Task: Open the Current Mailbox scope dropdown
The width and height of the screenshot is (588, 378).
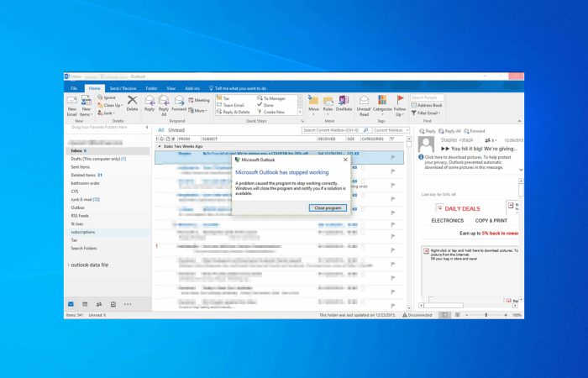Action: point(391,130)
